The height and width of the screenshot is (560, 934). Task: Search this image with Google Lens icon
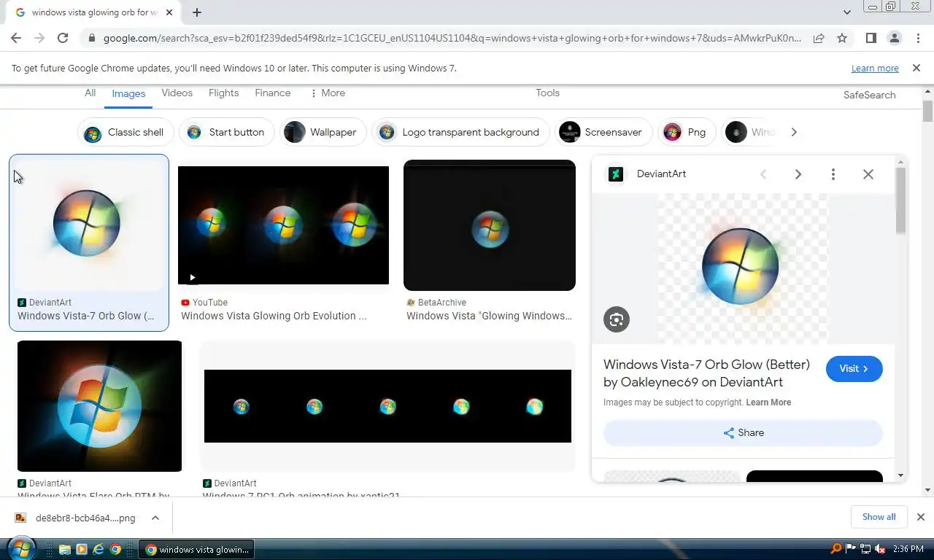[617, 319]
